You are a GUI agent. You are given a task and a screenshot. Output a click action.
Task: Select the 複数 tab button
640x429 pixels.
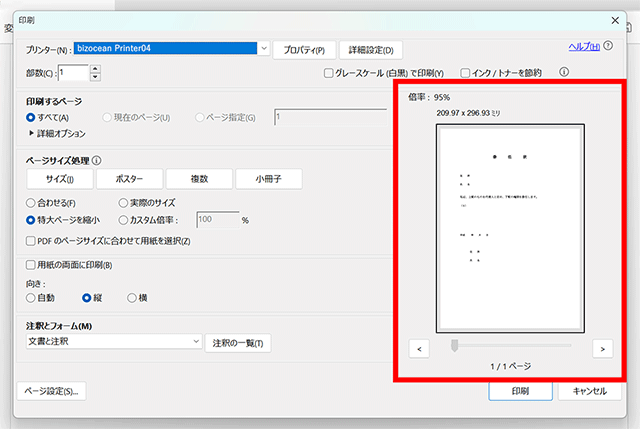[x=199, y=179]
